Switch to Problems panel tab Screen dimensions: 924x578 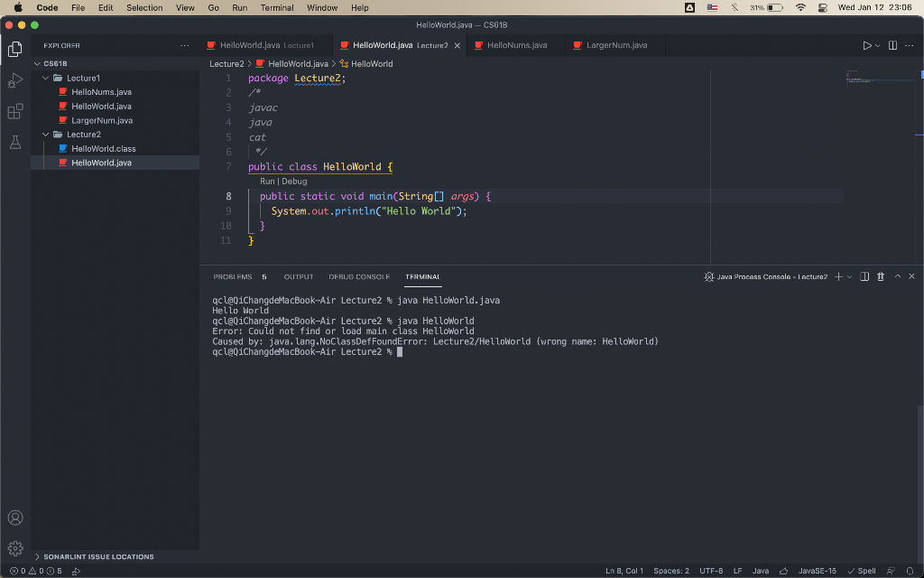(x=240, y=276)
